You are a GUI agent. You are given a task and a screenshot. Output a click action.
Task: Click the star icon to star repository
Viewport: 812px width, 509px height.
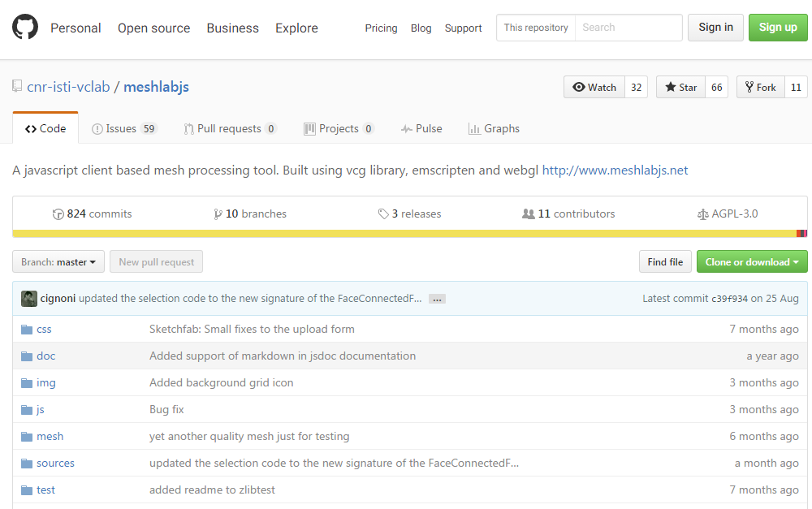coord(670,87)
